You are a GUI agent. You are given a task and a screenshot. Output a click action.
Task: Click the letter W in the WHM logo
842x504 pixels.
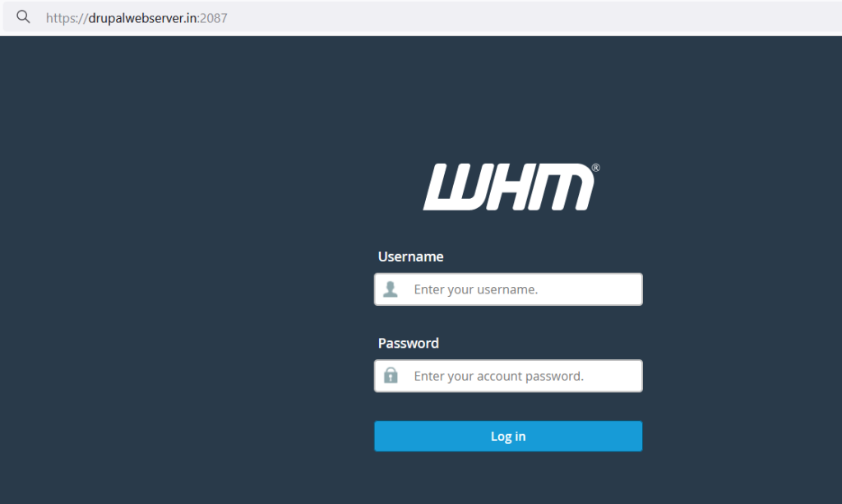pos(451,187)
